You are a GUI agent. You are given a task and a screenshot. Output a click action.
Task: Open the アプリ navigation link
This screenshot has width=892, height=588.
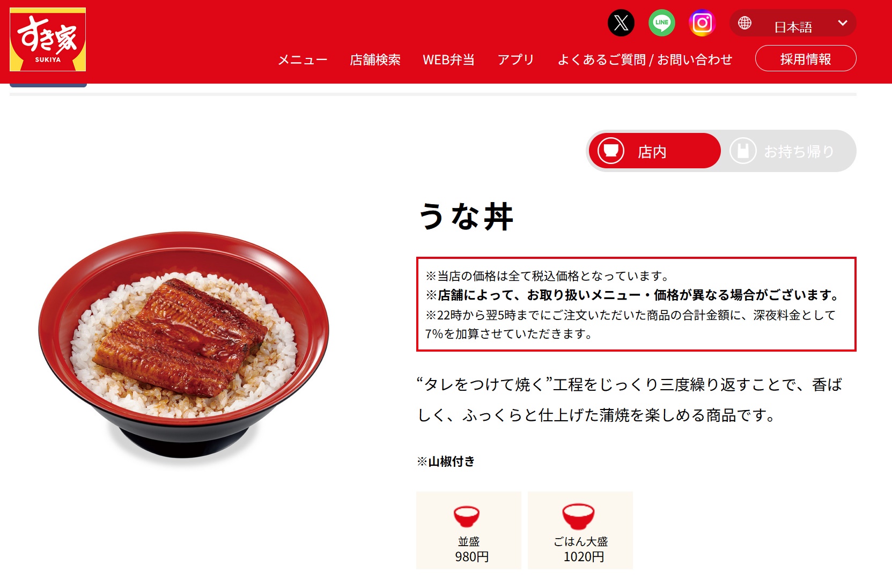[515, 59]
